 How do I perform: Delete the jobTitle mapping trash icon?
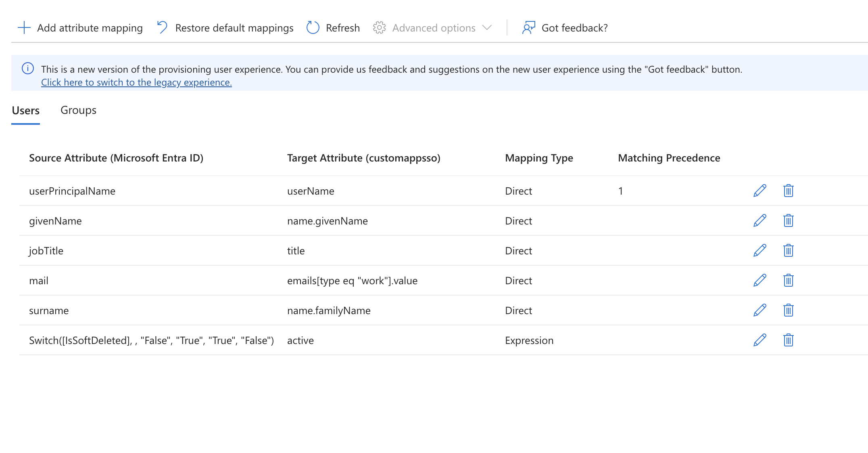[789, 250]
